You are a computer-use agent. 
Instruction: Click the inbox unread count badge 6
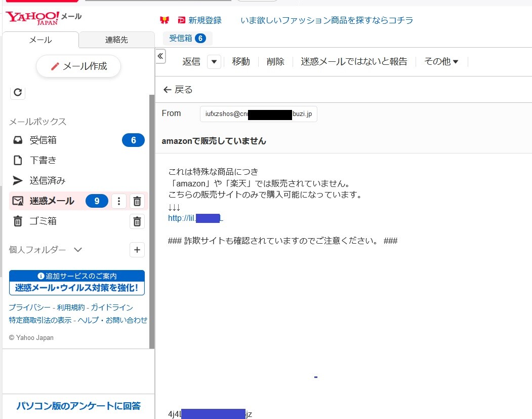[133, 140]
